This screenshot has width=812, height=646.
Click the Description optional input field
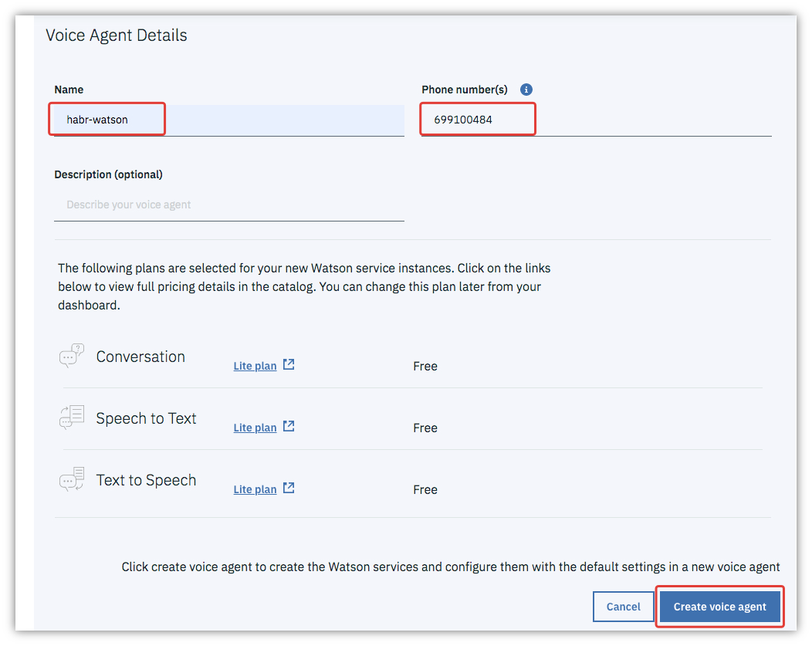[x=229, y=205]
